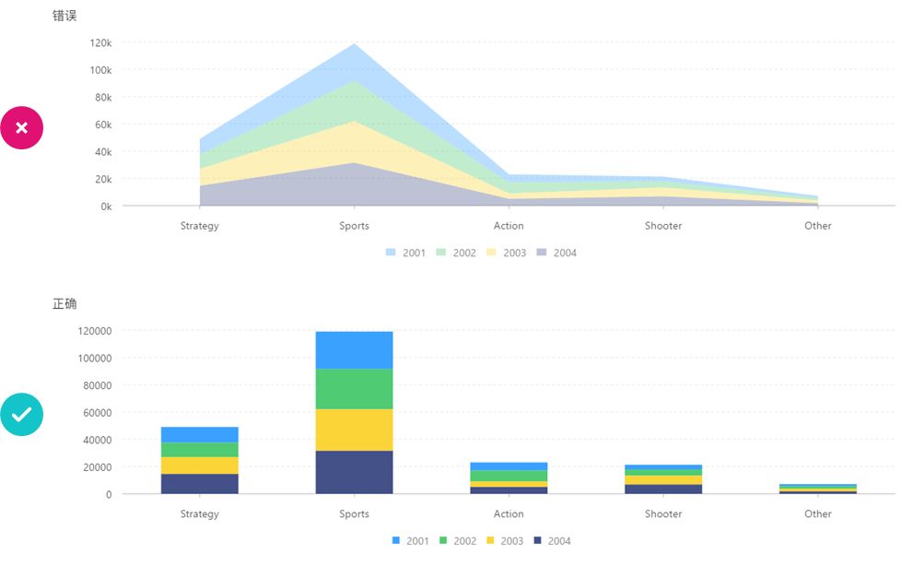Toggle 2001 series in area chart legend
This screenshot has width=924, height=566.
(x=405, y=253)
